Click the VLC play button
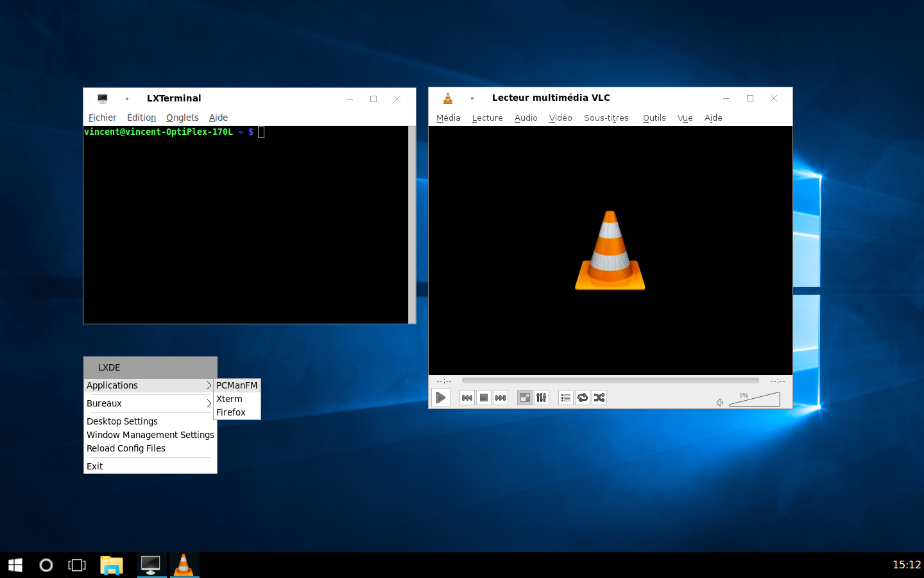Screen dimensions: 924x578 click(x=441, y=398)
